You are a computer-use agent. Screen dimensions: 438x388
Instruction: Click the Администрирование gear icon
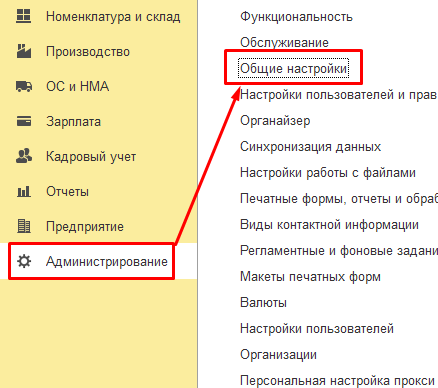coord(24,261)
